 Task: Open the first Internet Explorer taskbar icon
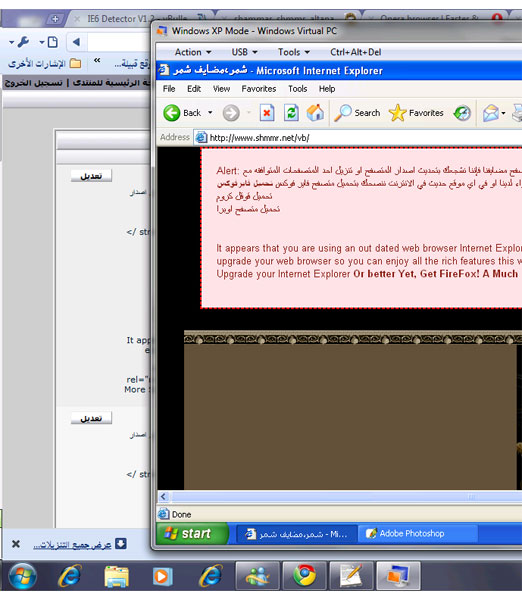pos(70,576)
